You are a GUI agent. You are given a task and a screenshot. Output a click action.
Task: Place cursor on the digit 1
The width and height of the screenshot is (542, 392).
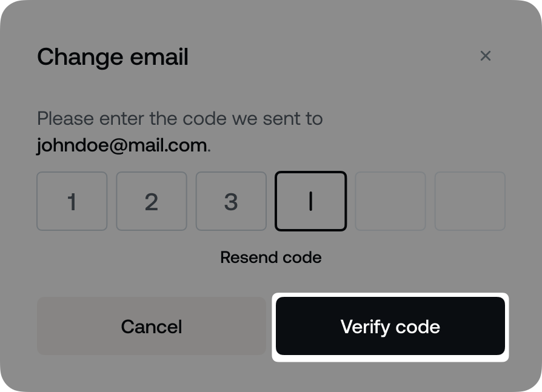point(72,202)
